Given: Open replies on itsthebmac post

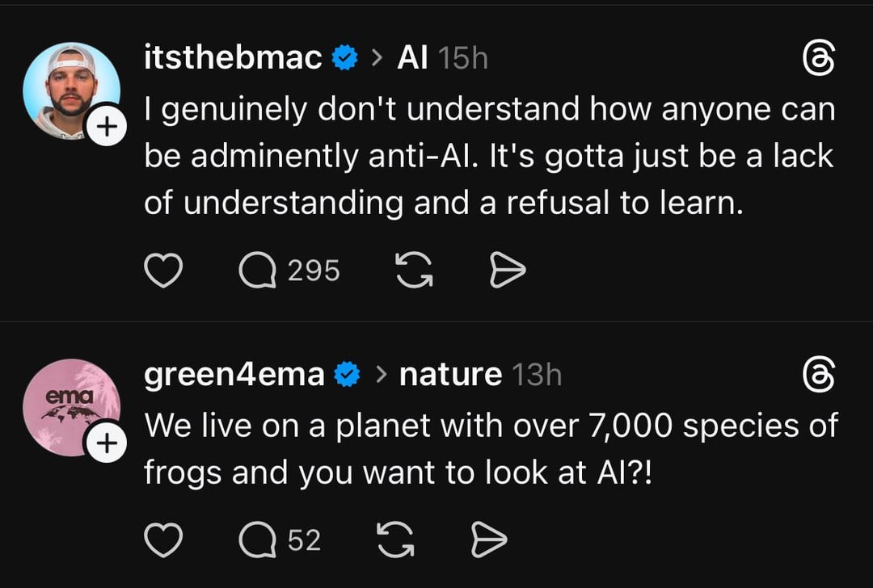Looking at the screenshot, I should (x=259, y=271).
